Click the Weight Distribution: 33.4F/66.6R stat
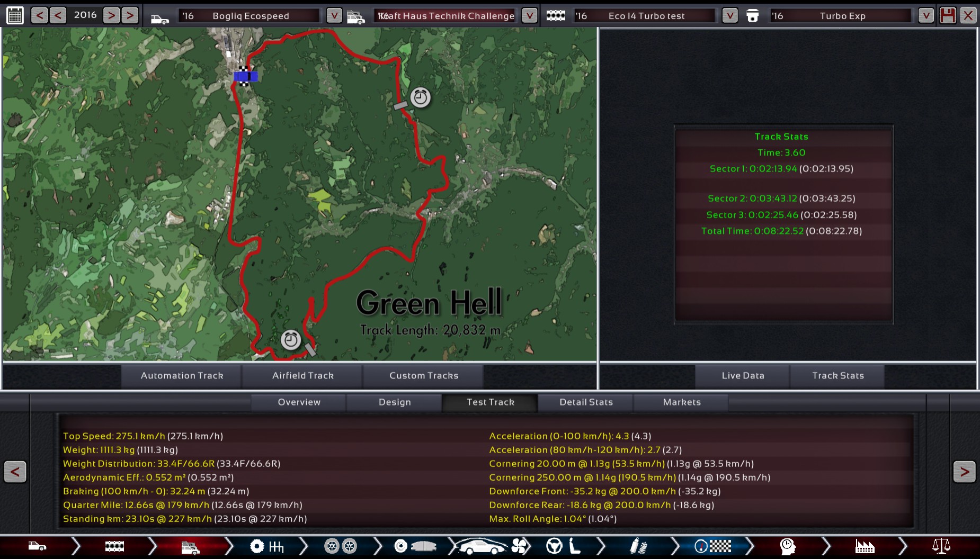 [172, 464]
